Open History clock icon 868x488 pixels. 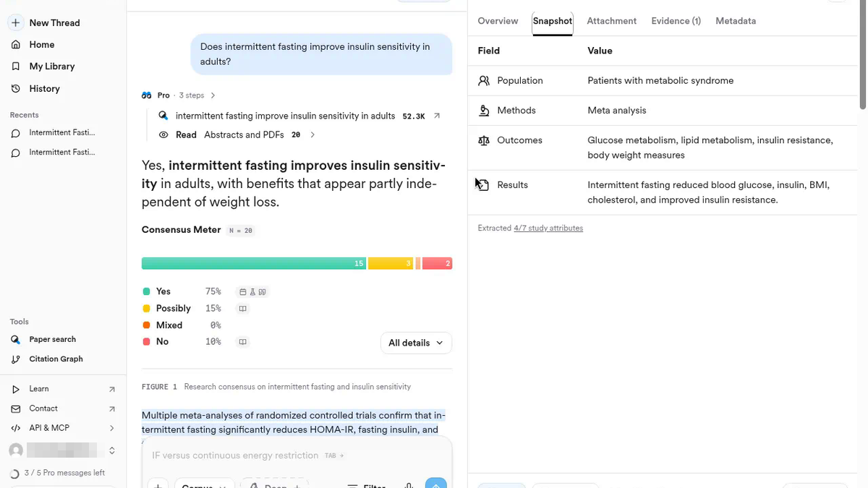coord(16,89)
